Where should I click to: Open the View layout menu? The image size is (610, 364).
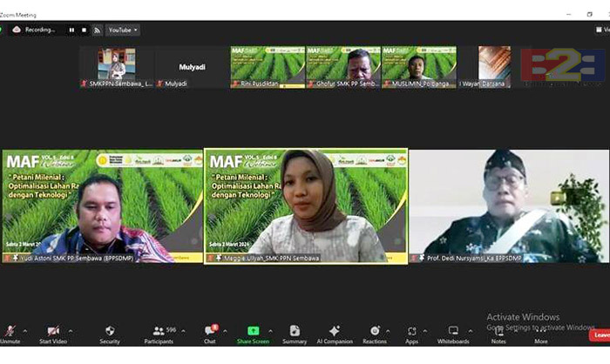tap(603, 30)
